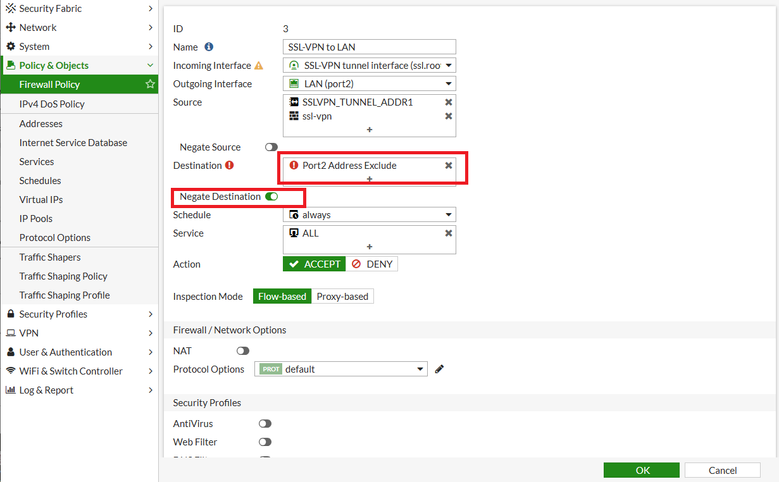This screenshot has width=779, height=482.
Task: Click plus to add a Source entry
Action: 369,130
